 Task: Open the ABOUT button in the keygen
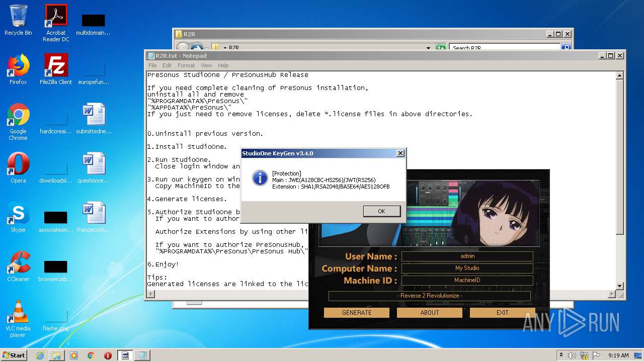pos(429,313)
